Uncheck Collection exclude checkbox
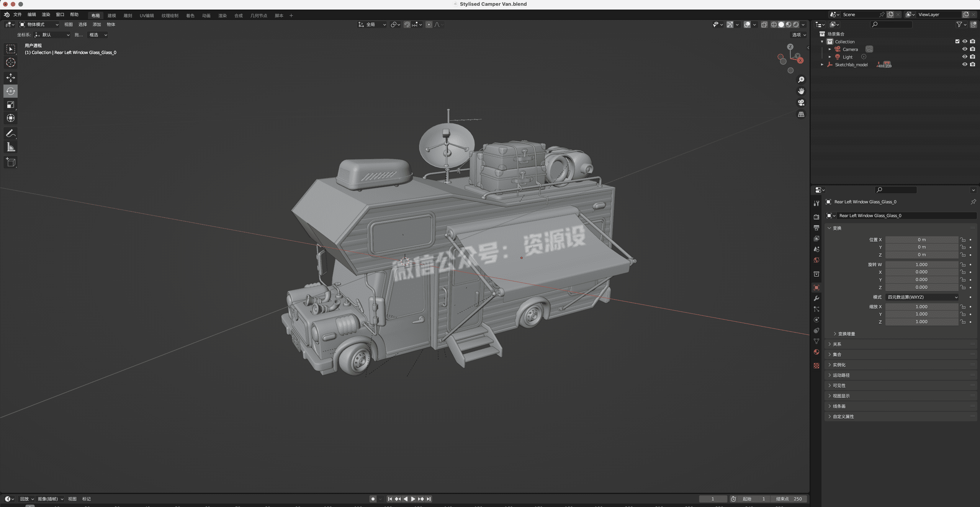Image resolution: width=980 pixels, height=507 pixels. coord(957,41)
